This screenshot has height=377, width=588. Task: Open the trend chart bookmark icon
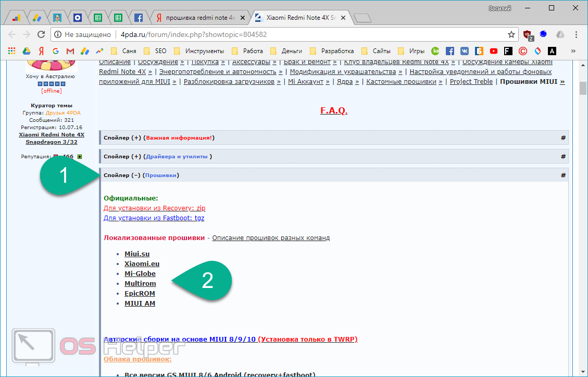pyautogui.click(x=99, y=51)
